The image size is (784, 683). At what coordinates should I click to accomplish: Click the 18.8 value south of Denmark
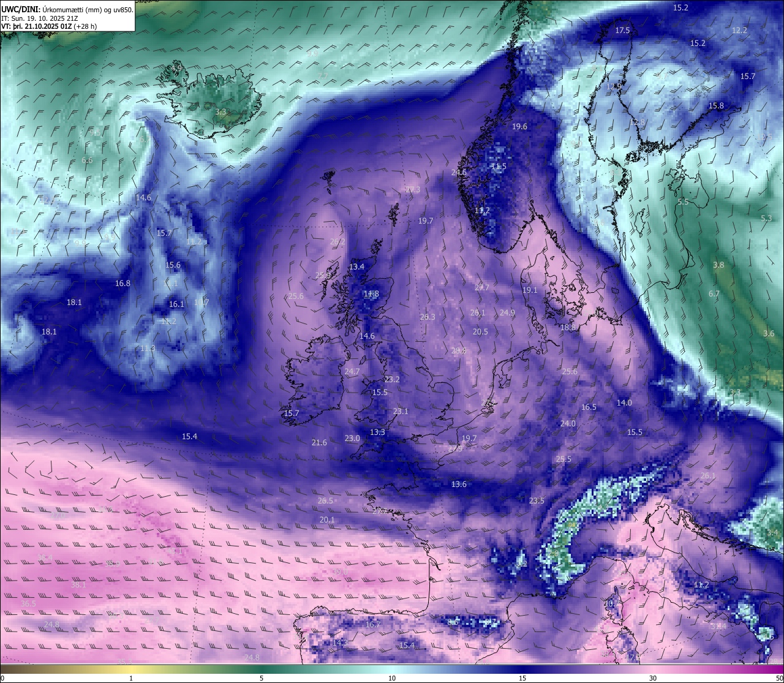(568, 328)
